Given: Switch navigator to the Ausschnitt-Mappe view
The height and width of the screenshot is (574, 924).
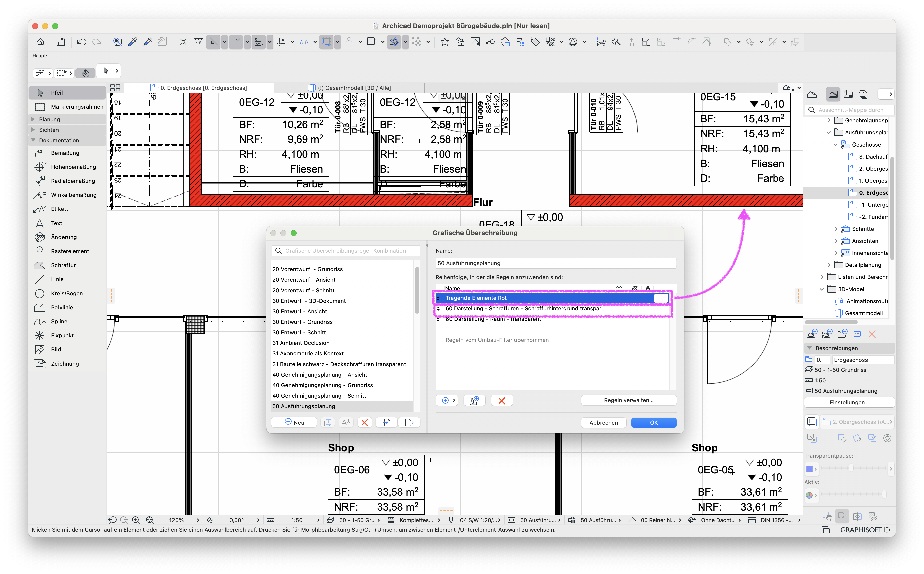Looking at the screenshot, I should (833, 94).
